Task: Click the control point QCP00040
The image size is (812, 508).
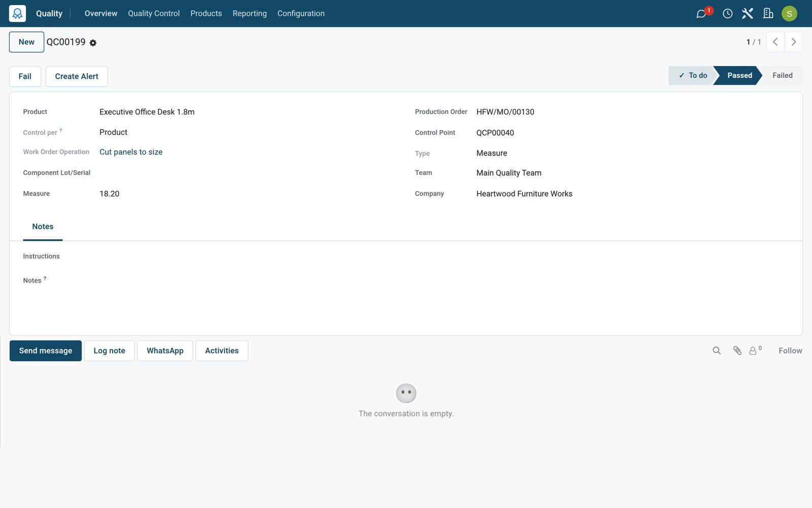Action: [x=495, y=133]
